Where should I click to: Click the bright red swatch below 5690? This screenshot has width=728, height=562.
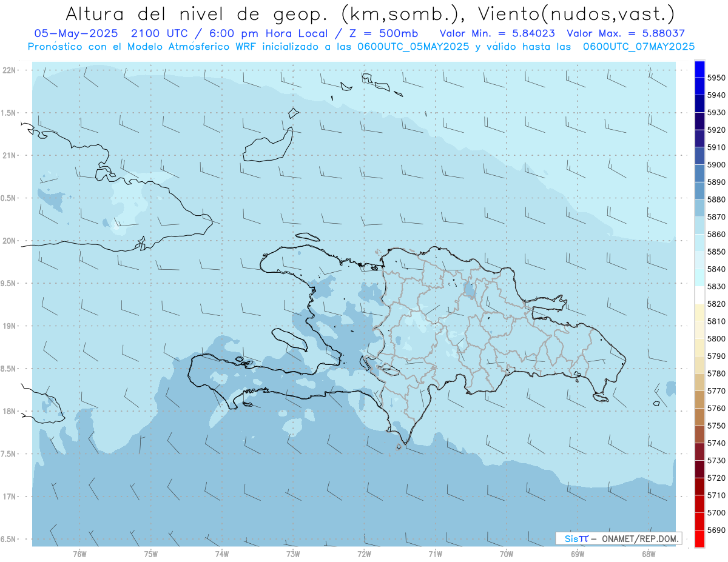click(x=699, y=538)
